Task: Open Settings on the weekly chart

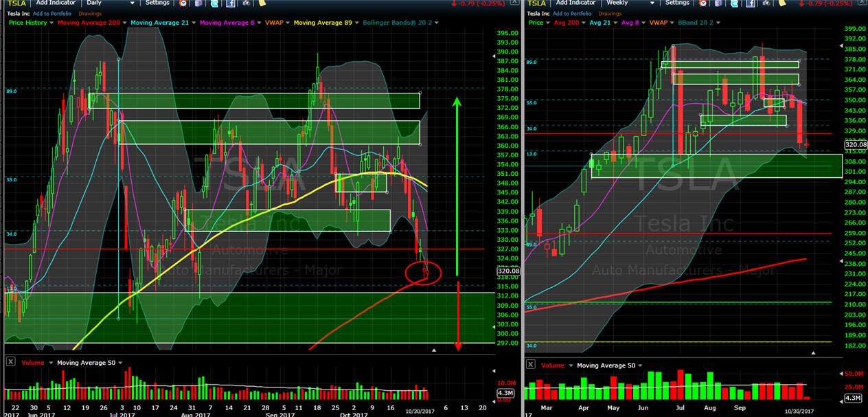Action: [x=677, y=3]
